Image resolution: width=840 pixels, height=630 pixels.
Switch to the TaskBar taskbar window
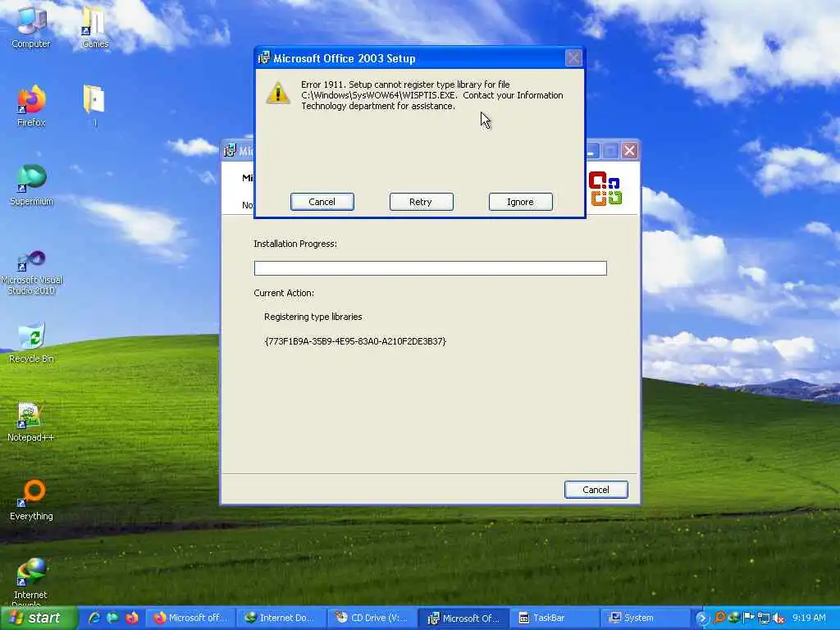click(555, 619)
